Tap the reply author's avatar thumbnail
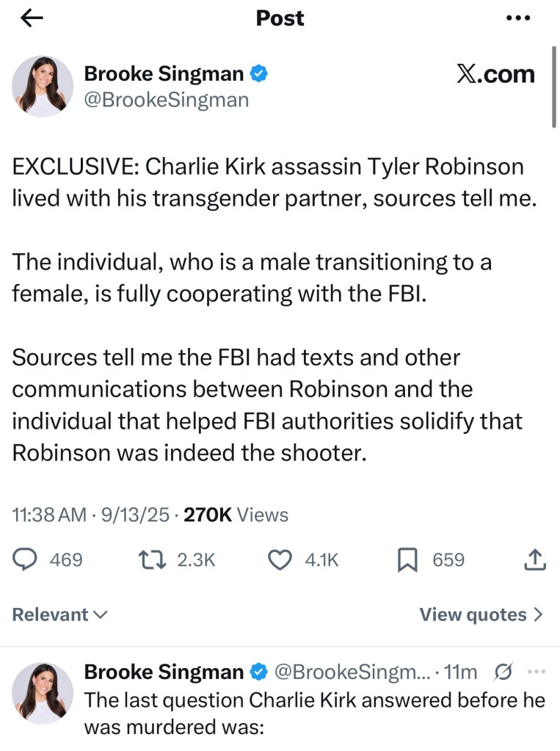This screenshot has width=560, height=751. pyautogui.click(x=43, y=692)
